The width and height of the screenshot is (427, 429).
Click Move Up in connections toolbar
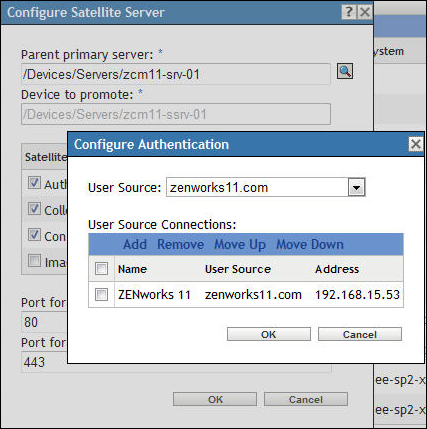240,244
